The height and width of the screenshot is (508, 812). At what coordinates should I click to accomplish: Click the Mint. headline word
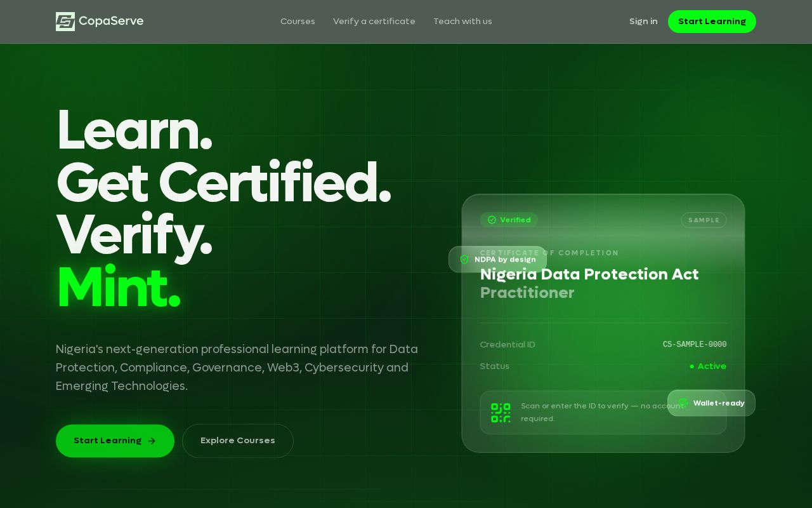coord(118,288)
